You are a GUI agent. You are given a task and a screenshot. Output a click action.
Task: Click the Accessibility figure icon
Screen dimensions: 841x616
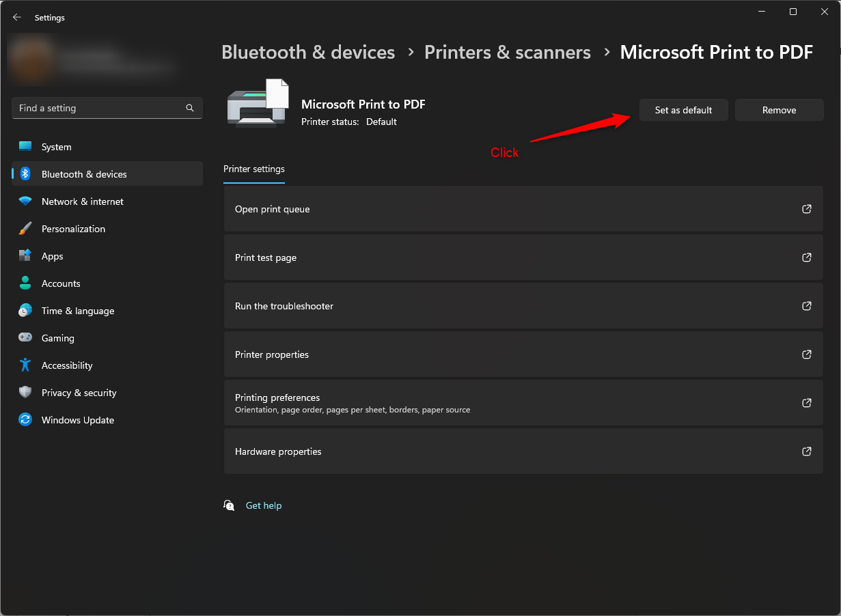[25, 365]
